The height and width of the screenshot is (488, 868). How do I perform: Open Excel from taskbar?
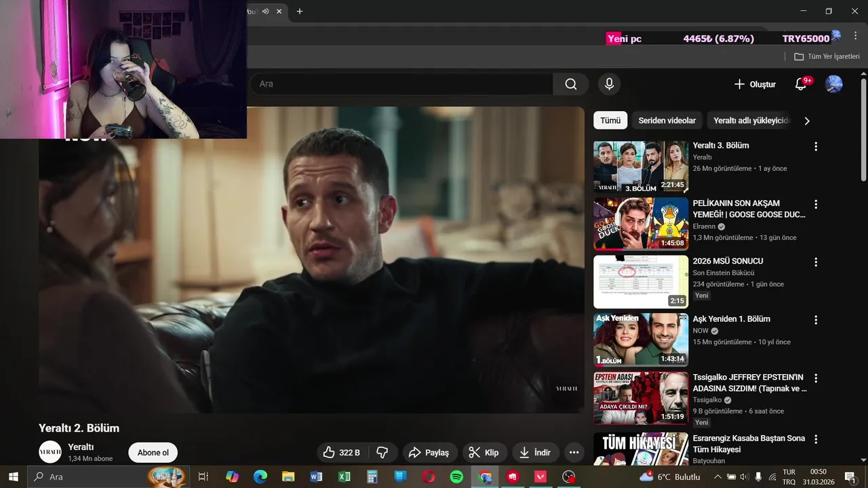(344, 476)
